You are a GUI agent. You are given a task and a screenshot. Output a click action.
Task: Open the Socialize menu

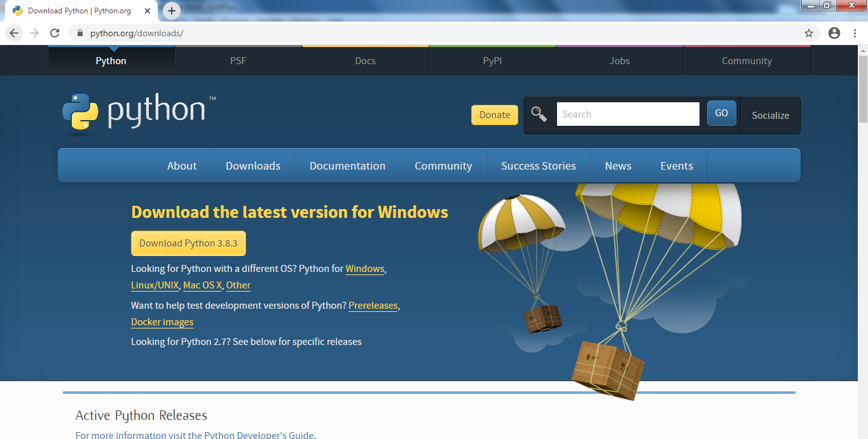(771, 116)
